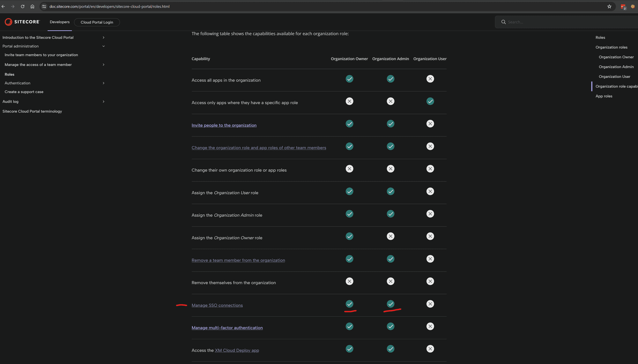Open Remove a team member from organization link
Screen dimensions: 638x364
tap(238, 260)
